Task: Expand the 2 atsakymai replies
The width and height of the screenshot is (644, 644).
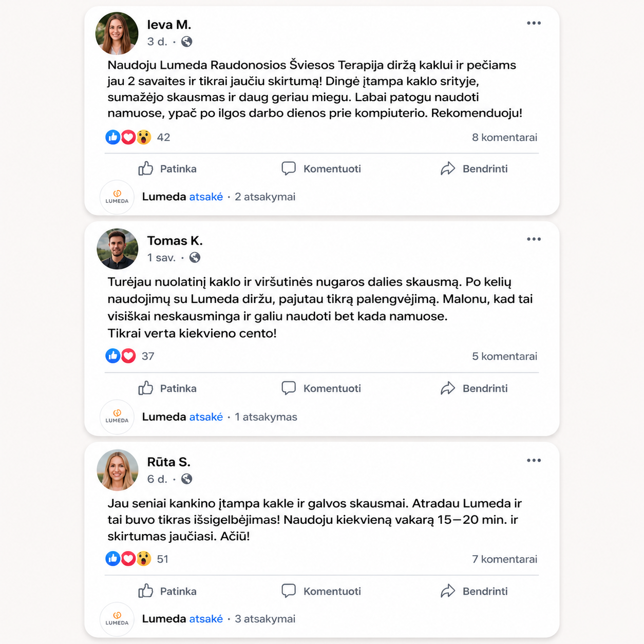Action: click(265, 197)
